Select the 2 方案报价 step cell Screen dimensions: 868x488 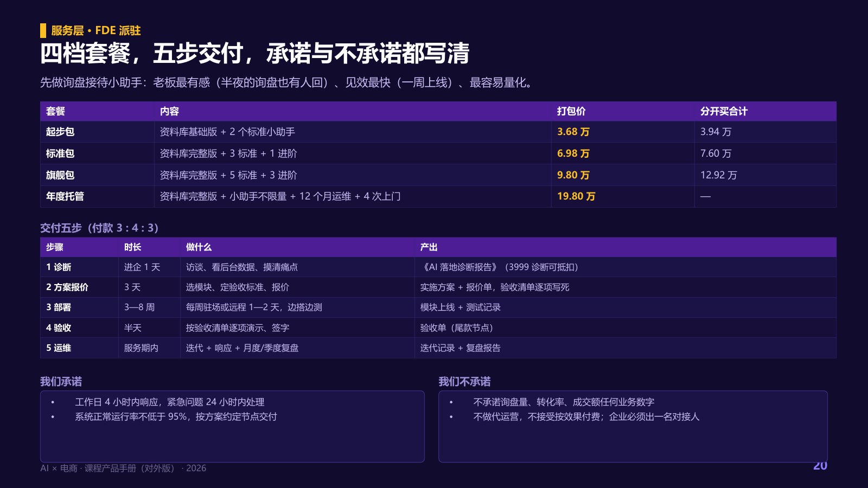tap(79, 287)
